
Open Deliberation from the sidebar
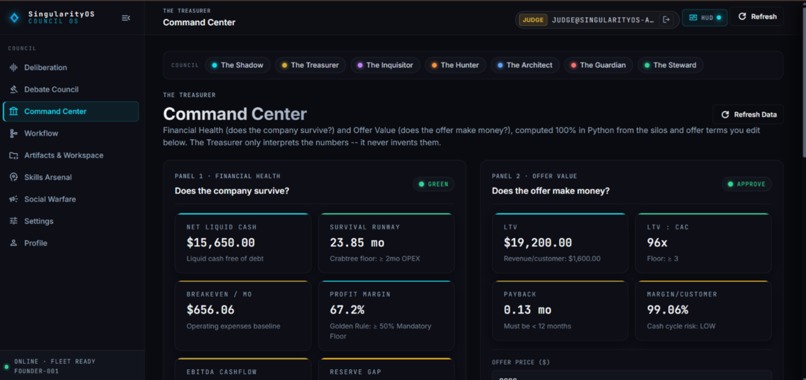[x=71, y=67]
